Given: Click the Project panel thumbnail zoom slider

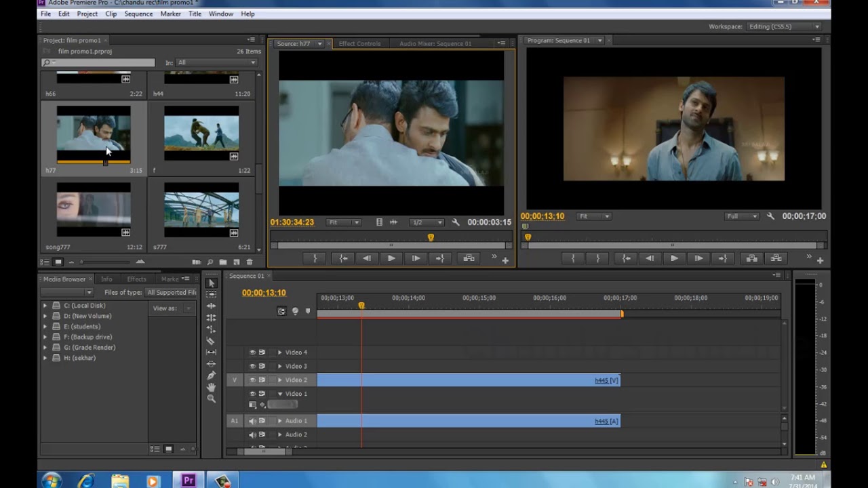Looking at the screenshot, I should [x=82, y=262].
